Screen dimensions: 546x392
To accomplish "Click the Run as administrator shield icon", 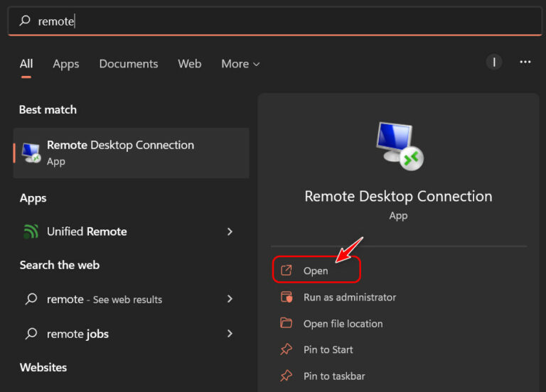I will 287,297.
